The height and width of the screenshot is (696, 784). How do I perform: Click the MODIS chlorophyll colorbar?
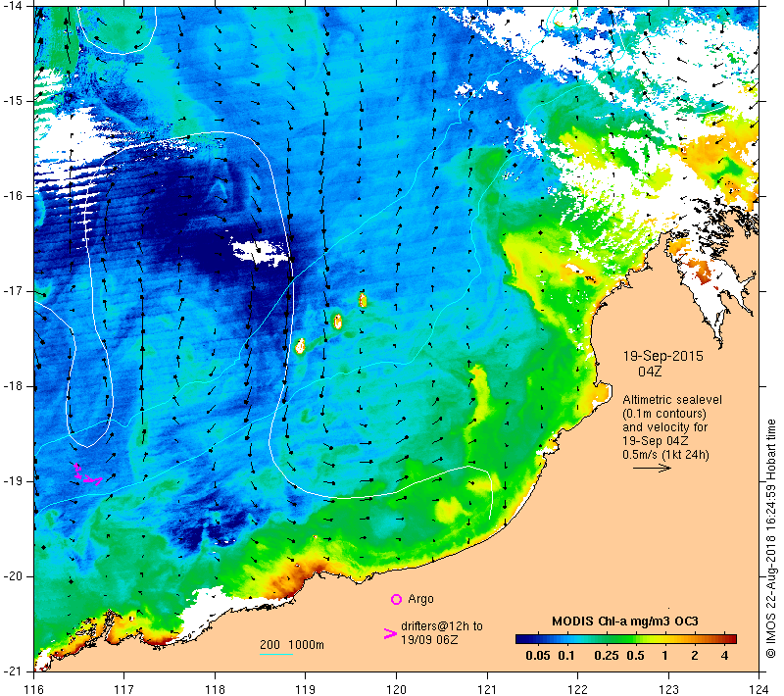(x=626, y=639)
